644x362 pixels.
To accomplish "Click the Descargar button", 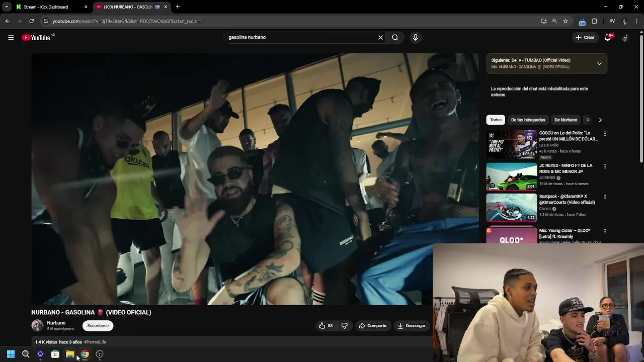I will click(411, 326).
